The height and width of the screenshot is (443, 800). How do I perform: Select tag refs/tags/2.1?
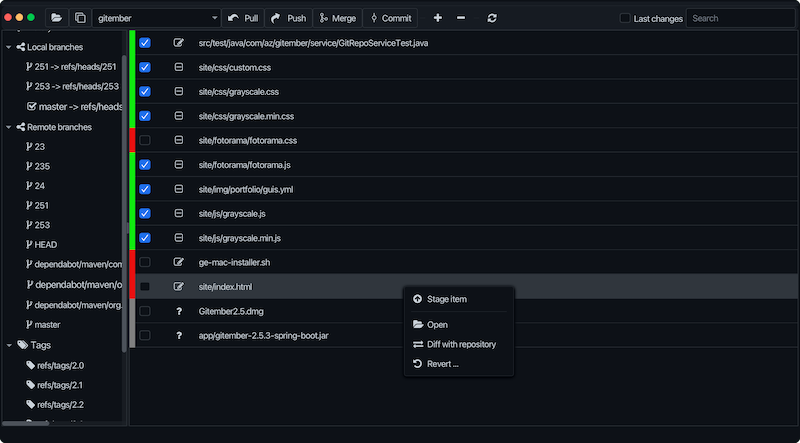[x=55, y=385]
